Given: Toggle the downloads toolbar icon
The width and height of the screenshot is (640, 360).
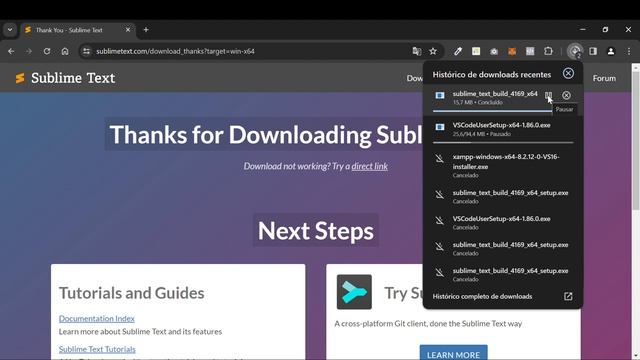Looking at the screenshot, I should (x=575, y=51).
